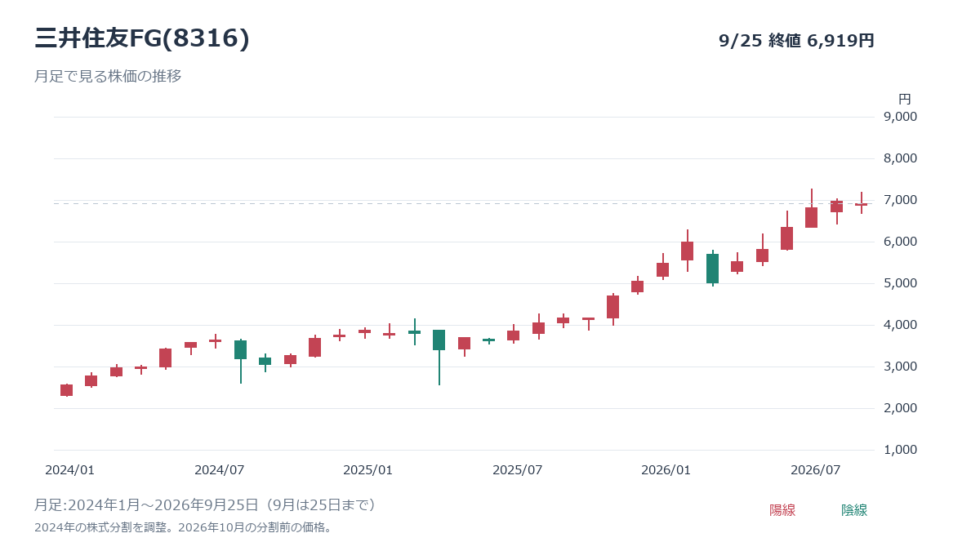Screen dimensions: 980x551
Task: Click the large green candlestick after 2026/01
Action: [712, 269]
